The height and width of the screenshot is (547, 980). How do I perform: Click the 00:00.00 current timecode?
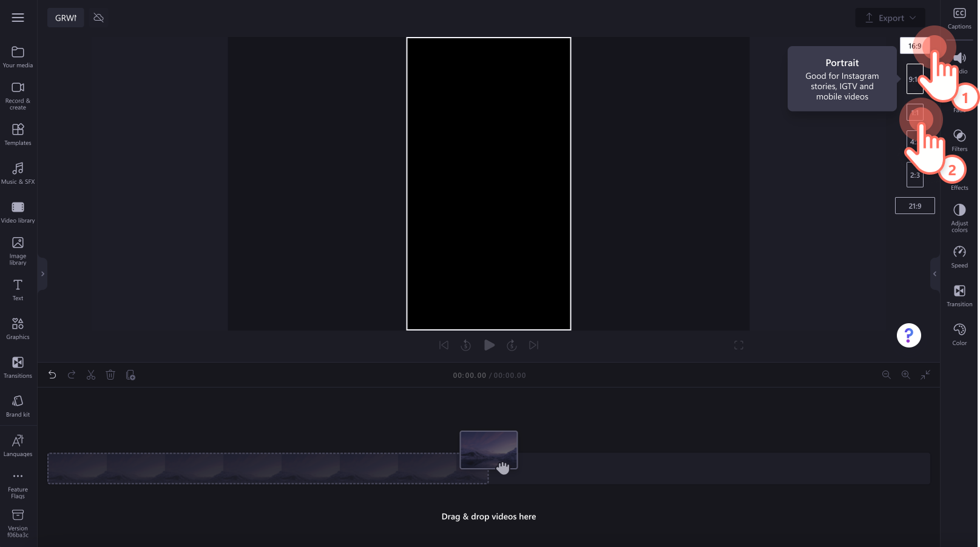pos(470,375)
